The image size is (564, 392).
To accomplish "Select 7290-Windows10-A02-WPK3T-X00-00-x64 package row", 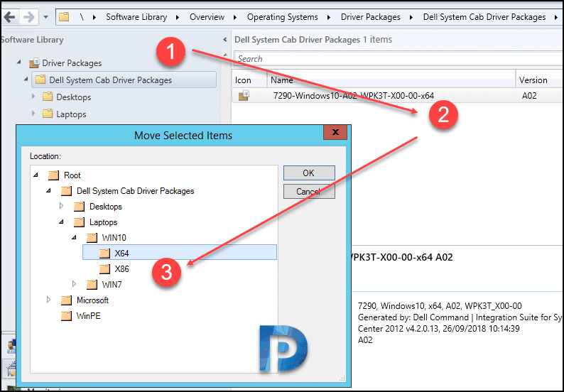I will coord(397,95).
